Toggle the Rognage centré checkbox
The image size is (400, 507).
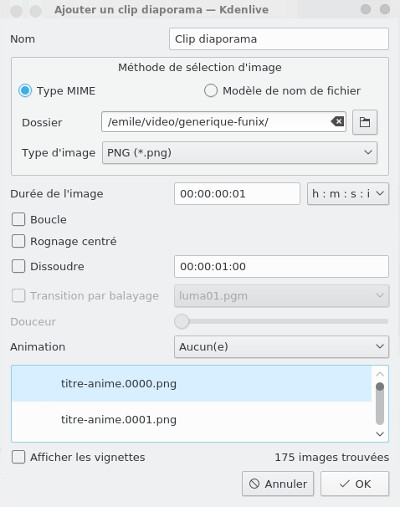click(x=18, y=241)
